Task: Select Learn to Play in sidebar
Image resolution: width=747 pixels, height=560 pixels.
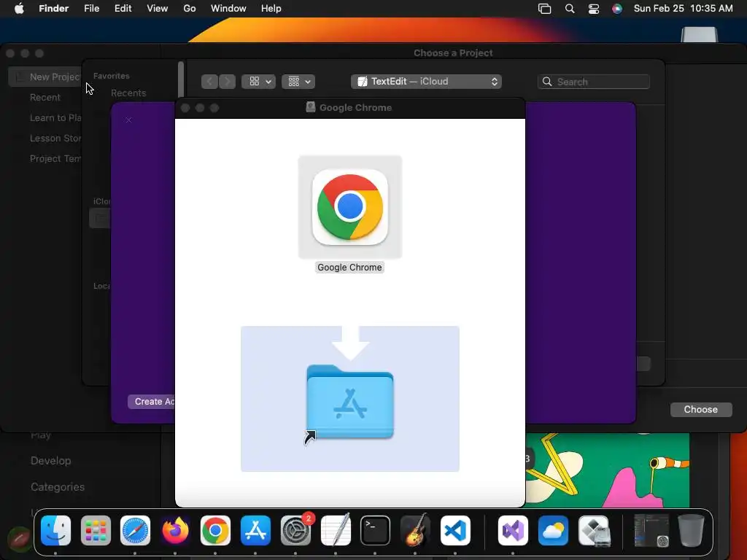Action: (x=55, y=117)
